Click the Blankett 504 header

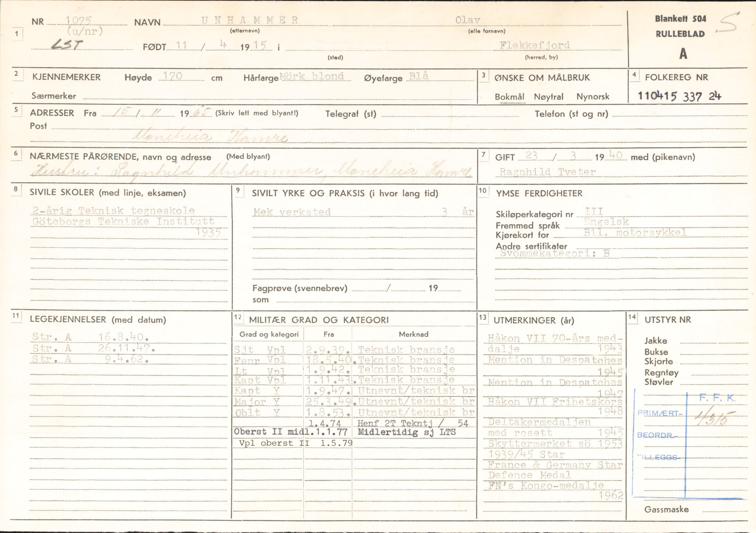(681, 19)
